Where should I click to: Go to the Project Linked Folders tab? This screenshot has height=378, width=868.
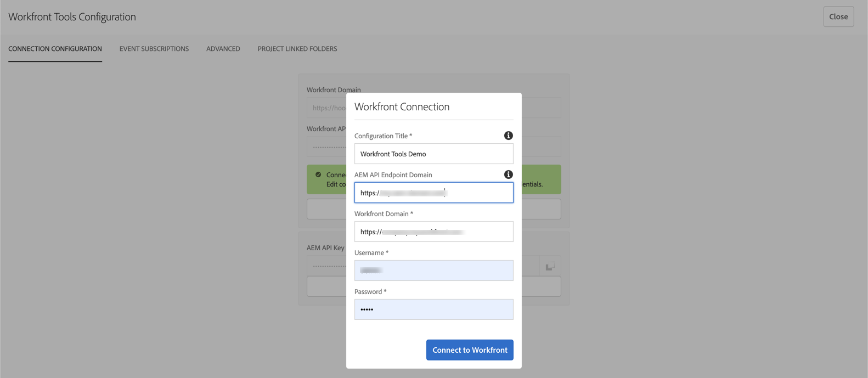point(297,49)
